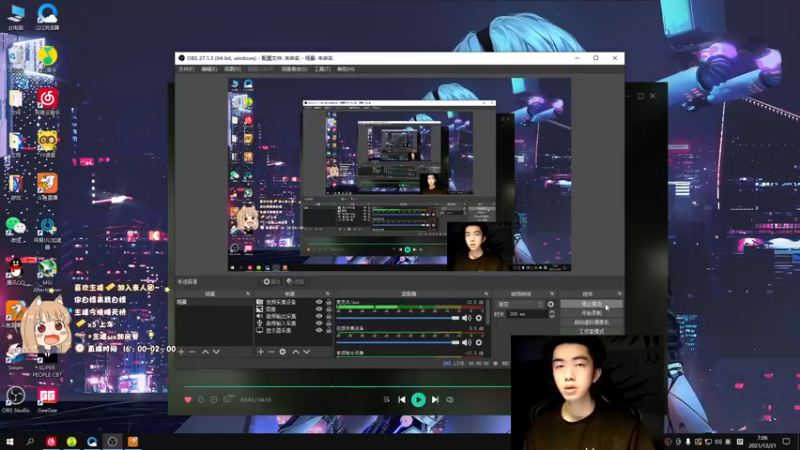Image resolution: width=800 pixels, height=450 pixels.
Task: Open the 视图(V) menu
Action: click(232, 69)
